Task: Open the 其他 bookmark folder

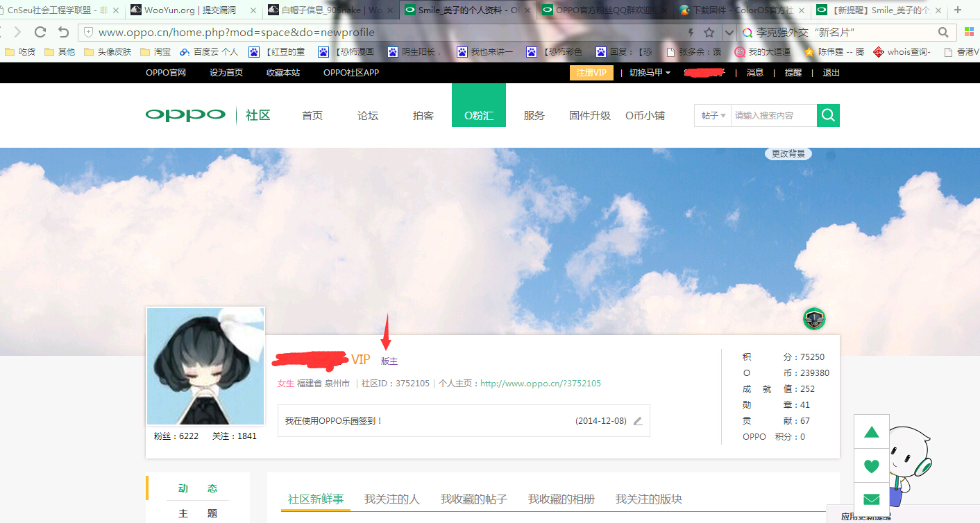Action: pyautogui.click(x=60, y=51)
